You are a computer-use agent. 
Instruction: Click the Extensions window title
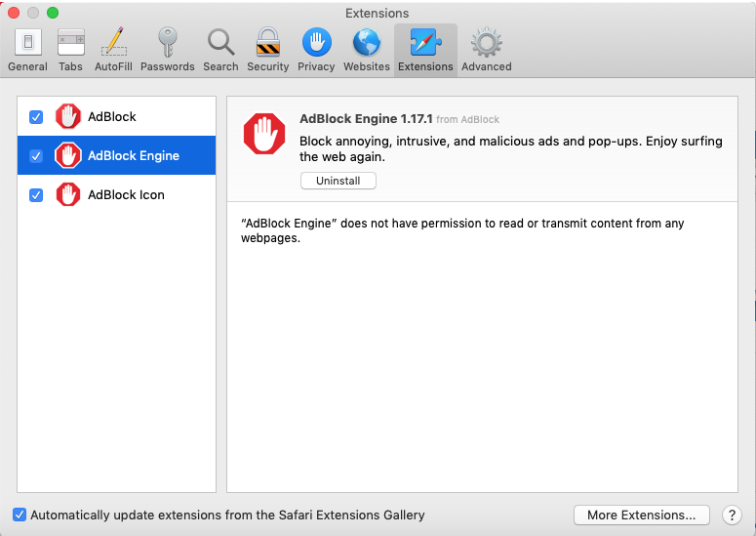378,13
